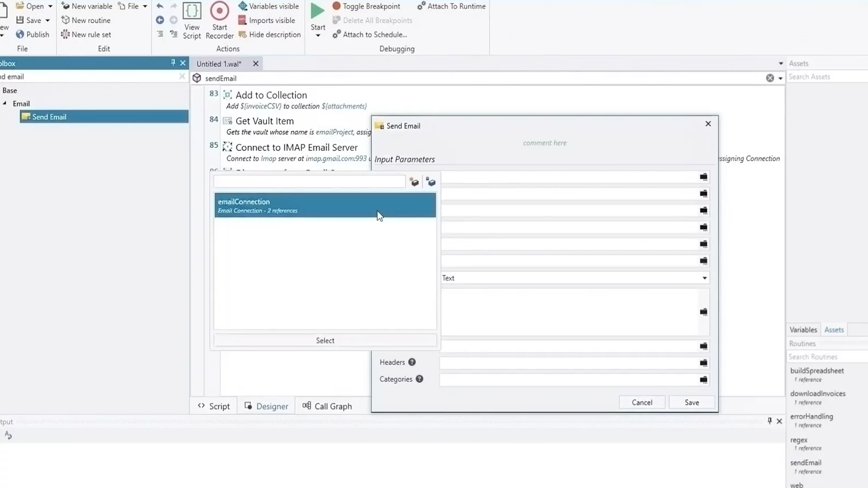This screenshot has height=488, width=868.
Task: Click Save in Send Email dialog
Action: [692, 403]
